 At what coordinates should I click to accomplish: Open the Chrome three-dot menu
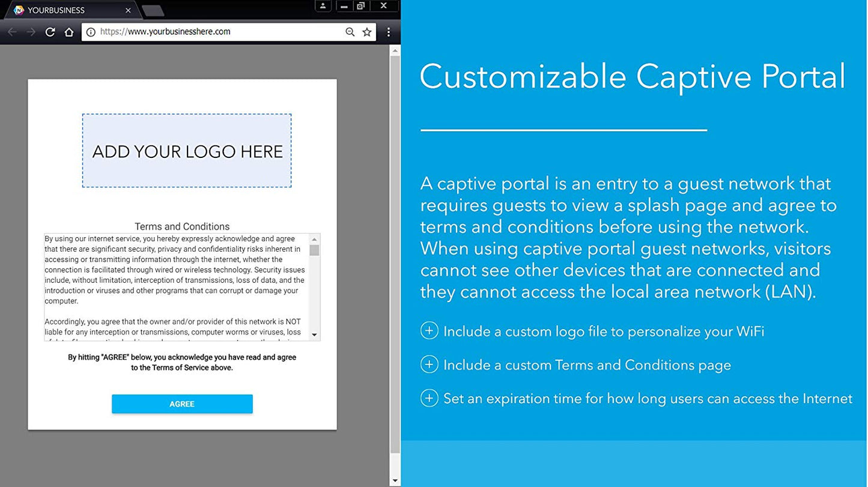(389, 32)
